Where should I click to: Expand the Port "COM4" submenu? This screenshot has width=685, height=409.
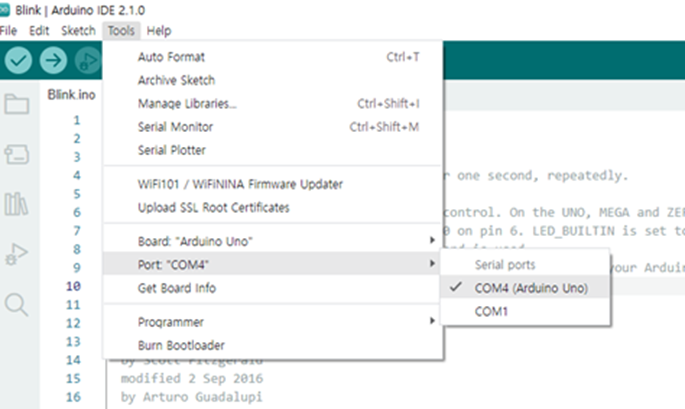(273, 264)
